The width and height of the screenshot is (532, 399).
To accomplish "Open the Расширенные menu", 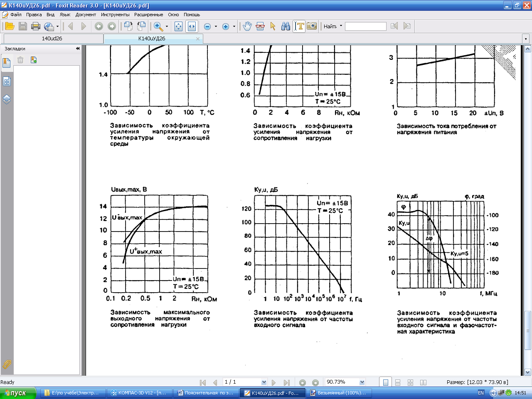I will [x=149, y=15].
